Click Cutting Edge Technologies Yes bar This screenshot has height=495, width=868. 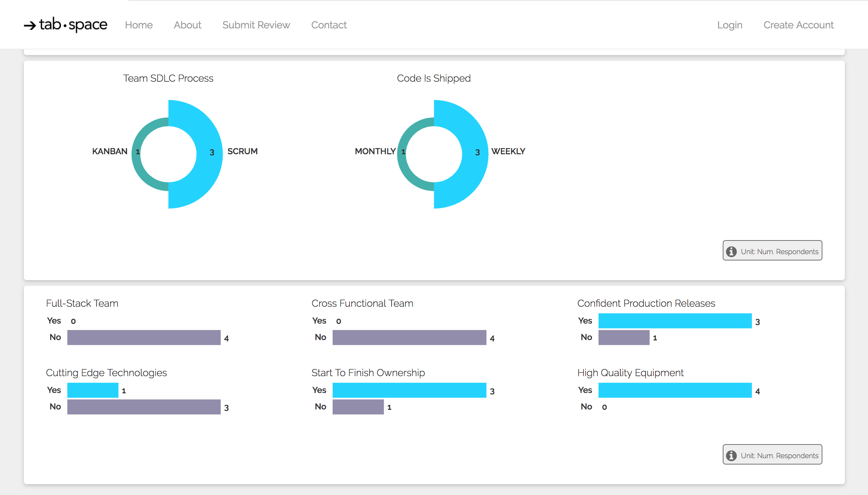point(93,390)
